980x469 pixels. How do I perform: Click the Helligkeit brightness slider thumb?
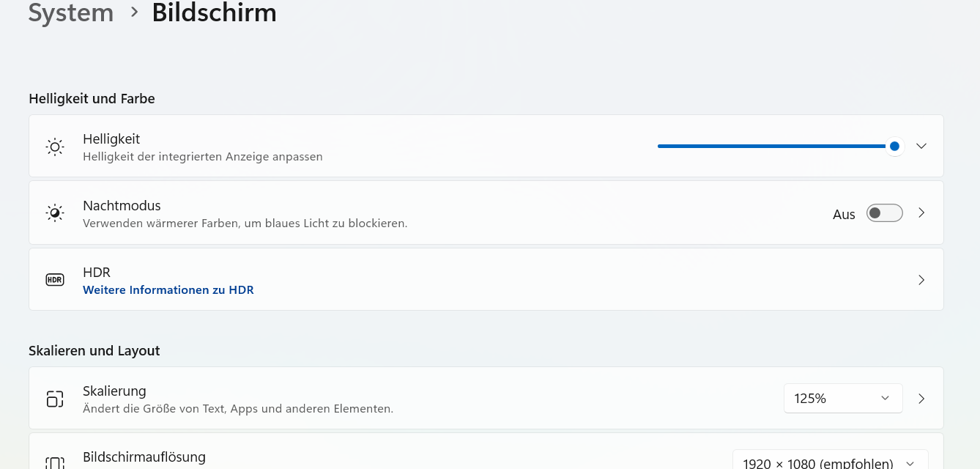tap(894, 147)
